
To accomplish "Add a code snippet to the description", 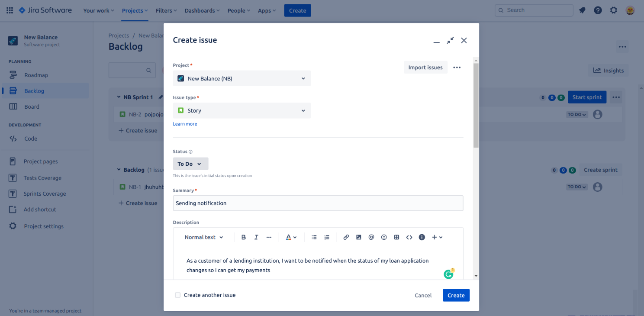I will (409, 237).
